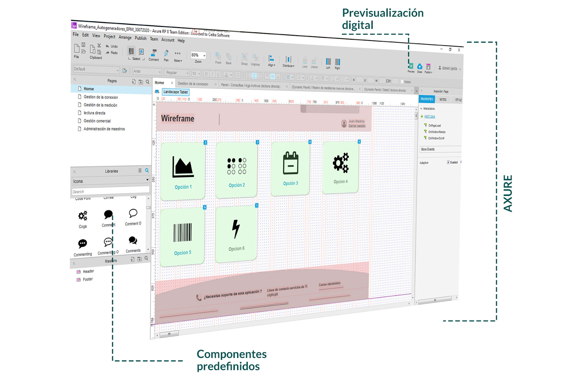Viewport: 588px width, 385px height.
Task: Click the Save floppy disk icon
Action: coord(83,44)
